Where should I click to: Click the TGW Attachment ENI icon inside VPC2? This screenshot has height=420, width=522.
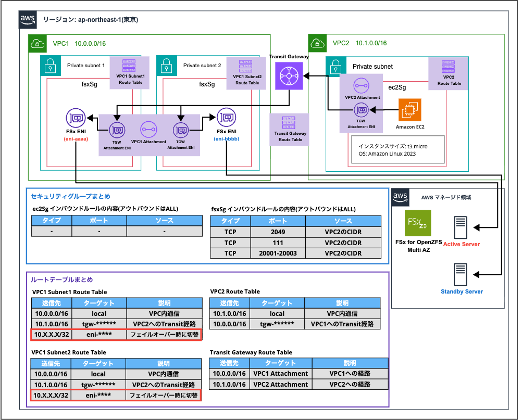(x=361, y=109)
